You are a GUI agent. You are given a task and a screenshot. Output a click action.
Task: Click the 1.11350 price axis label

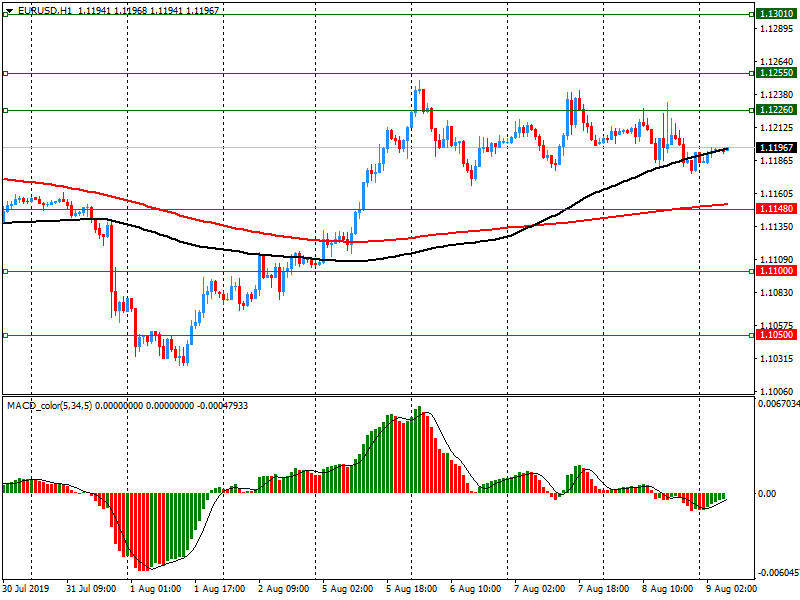[x=777, y=227]
